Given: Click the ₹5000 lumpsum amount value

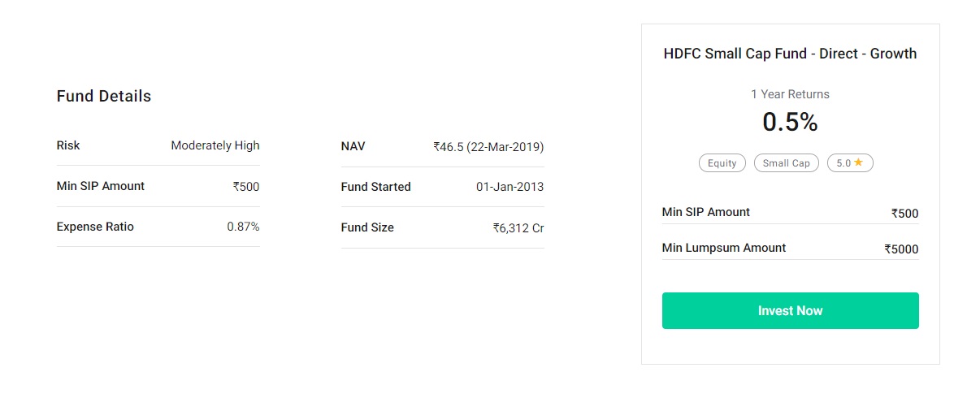Looking at the screenshot, I should pos(901,249).
